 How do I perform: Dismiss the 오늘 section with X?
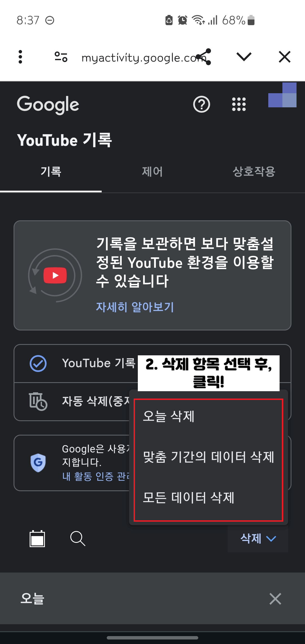point(275,599)
